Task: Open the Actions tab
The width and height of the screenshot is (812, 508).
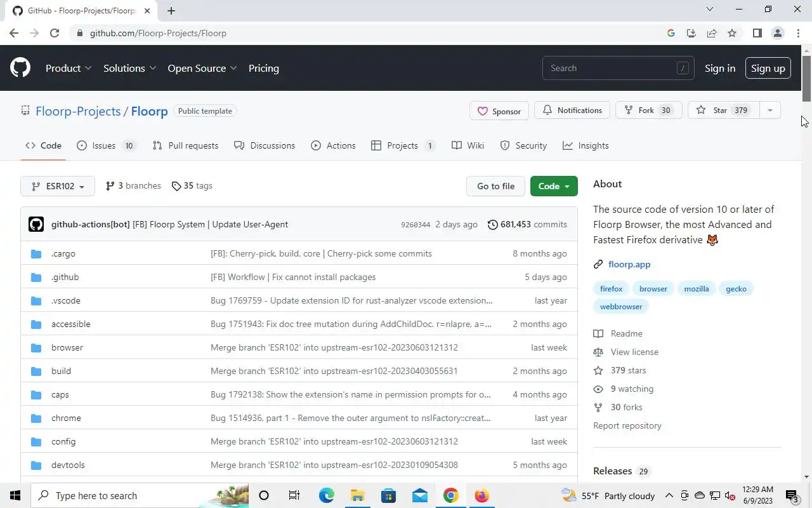Action: (333, 145)
